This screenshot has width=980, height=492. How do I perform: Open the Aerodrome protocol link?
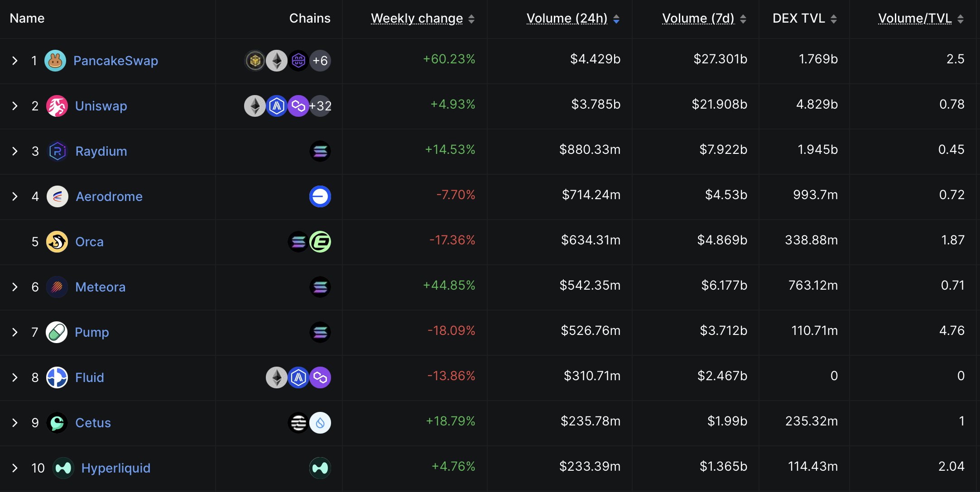pyautogui.click(x=109, y=196)
